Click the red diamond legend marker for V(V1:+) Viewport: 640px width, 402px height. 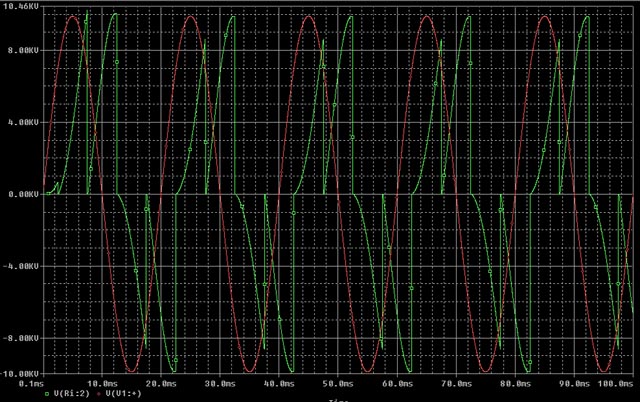pos(98,394)
